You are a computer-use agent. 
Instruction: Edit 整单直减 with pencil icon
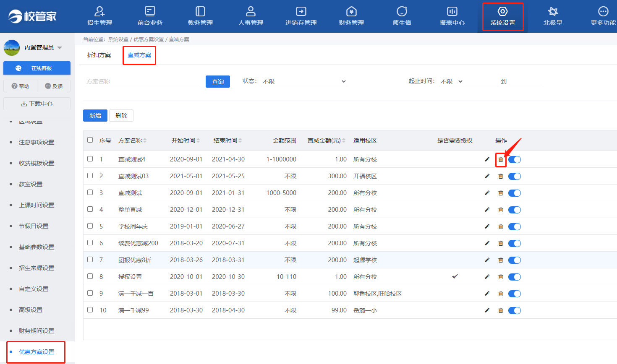(x=487, y=210)
